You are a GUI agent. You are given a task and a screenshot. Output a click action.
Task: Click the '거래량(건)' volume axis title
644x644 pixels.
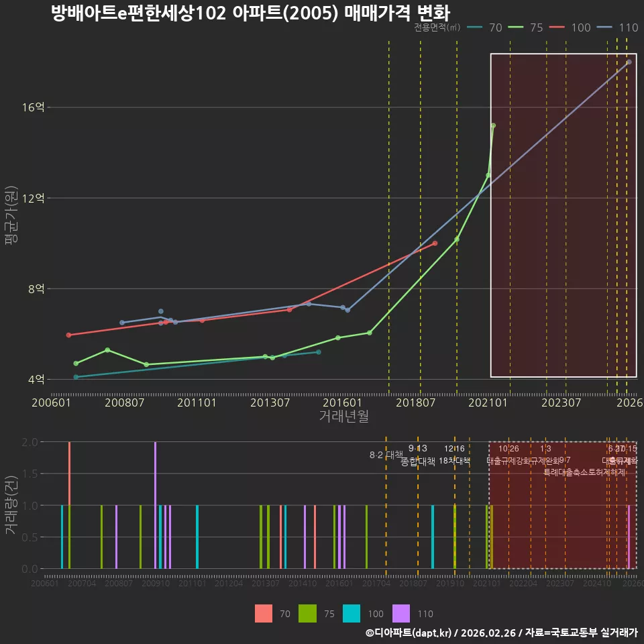pyautogui.click(x=11, y=506)
